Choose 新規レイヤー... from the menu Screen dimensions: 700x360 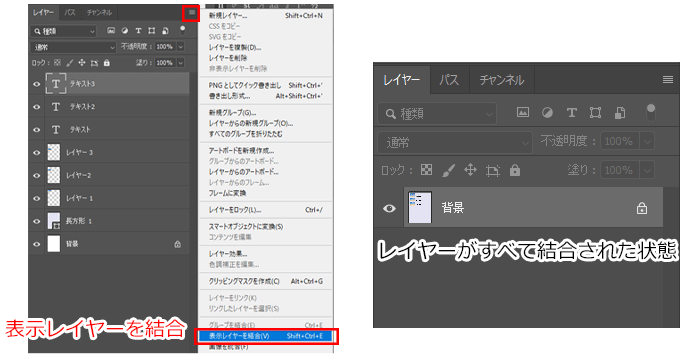(x=266, y=16)
